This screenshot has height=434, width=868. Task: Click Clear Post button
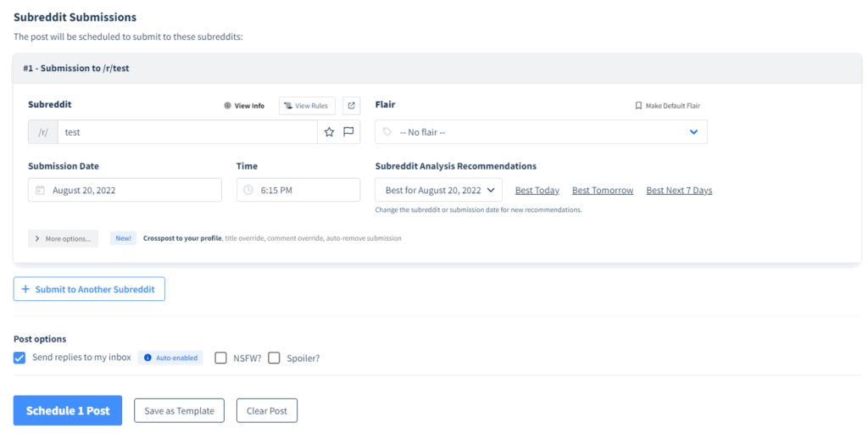click(267, 411)
